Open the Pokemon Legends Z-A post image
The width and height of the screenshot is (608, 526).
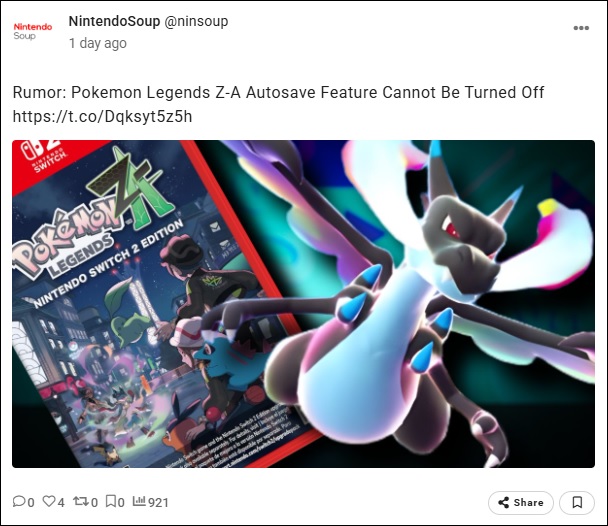click(303, 304)
